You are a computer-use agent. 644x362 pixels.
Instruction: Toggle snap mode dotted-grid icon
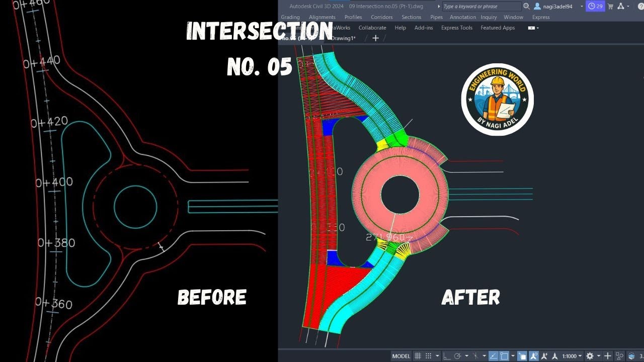pyautogui.click(x=428, y=356)
